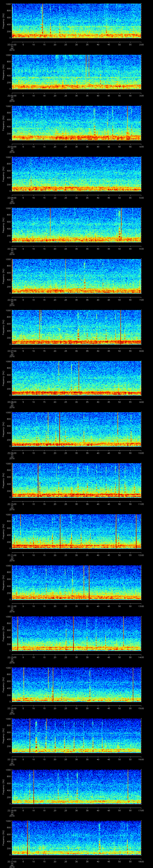Image resolution: width=153 pixels, height=868 pixels.
Task: Click the "22:09:00" start time label
Action: point(12,453)
